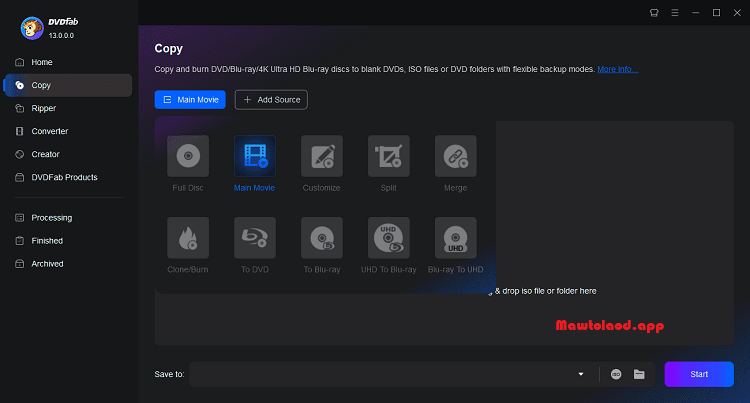Open the Converter module
Screen dimensions: 750x403
[67, 131]
